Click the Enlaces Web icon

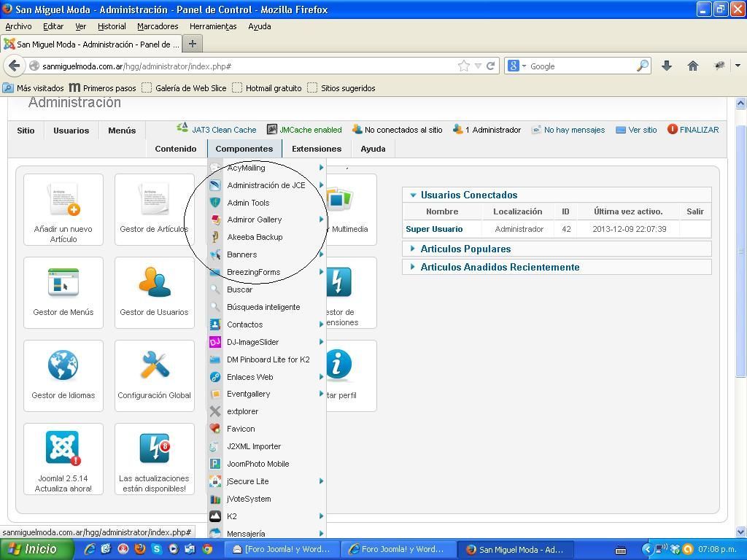215,377
